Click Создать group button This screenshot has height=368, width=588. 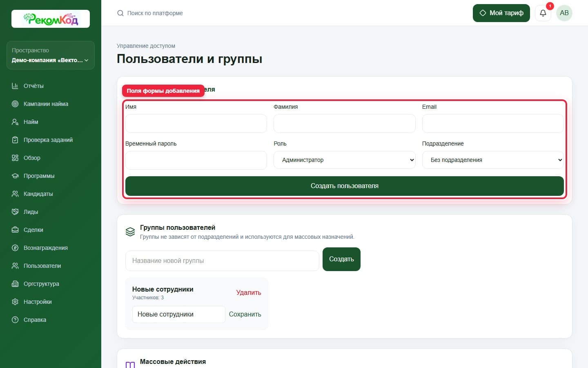[341, 259]
